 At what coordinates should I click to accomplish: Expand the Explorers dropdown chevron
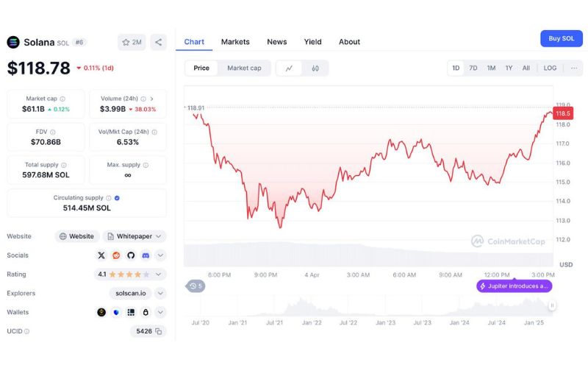(160, 293)
